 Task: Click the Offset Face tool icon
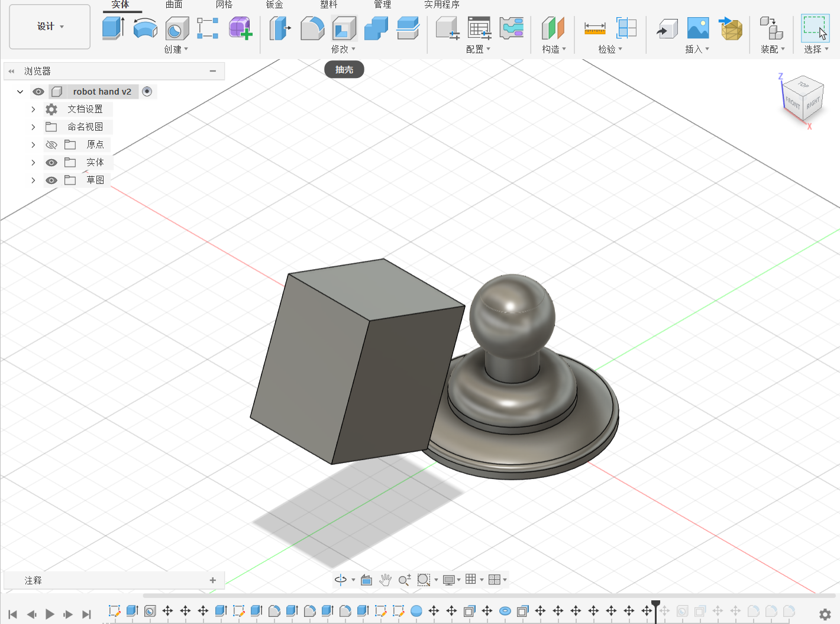coord(408,28)
